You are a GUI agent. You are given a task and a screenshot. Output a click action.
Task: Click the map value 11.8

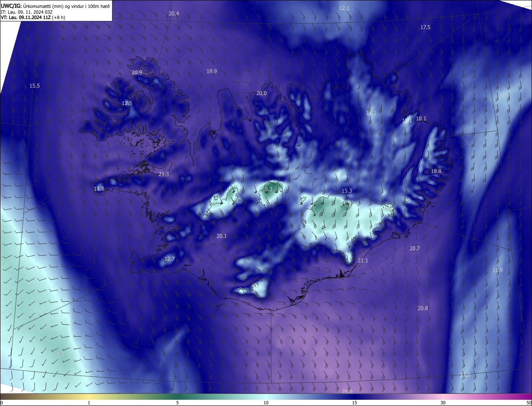coord(99,189)
